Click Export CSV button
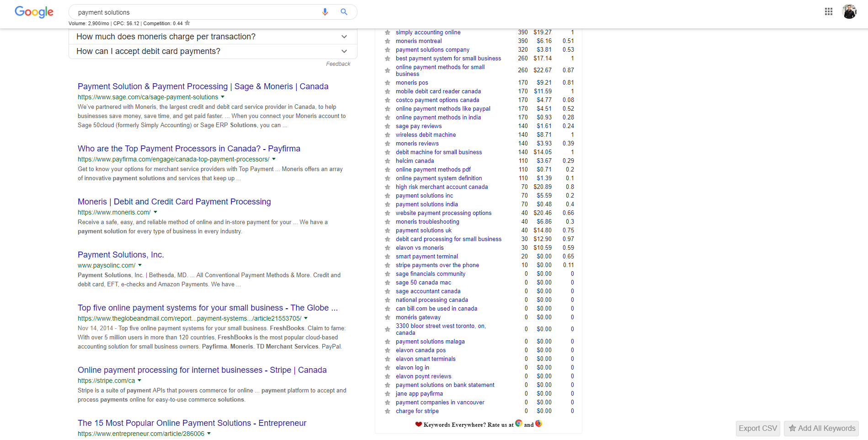Screen dimensions: 868x440 758,429
